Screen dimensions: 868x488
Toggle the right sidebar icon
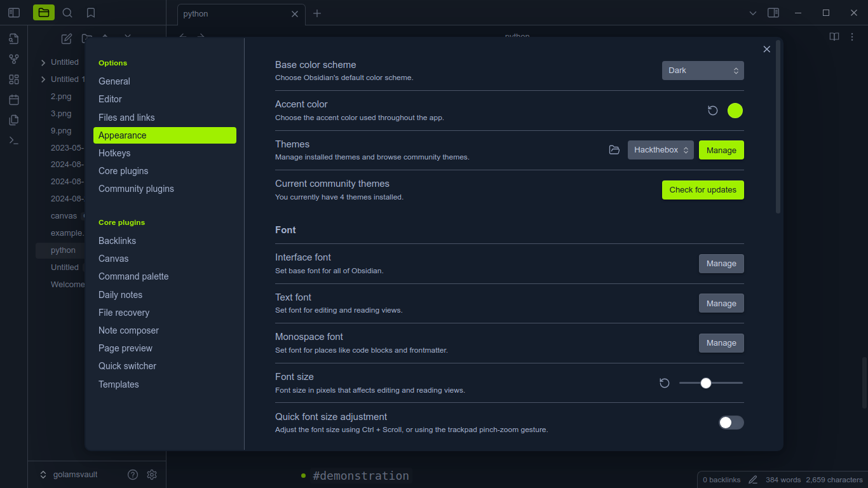tap(773, 13)
